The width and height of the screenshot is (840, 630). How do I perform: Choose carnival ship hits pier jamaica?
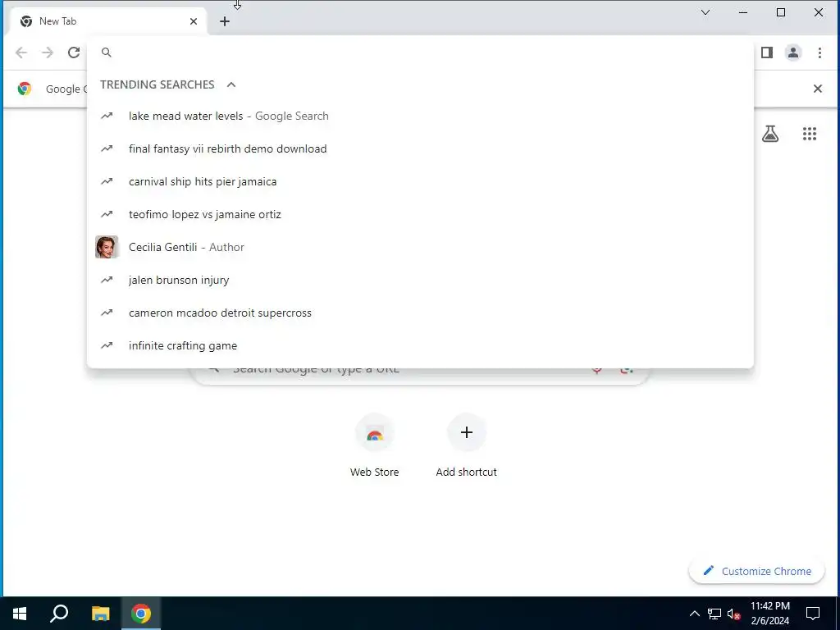pyautogui.click(x=420, y=181)
